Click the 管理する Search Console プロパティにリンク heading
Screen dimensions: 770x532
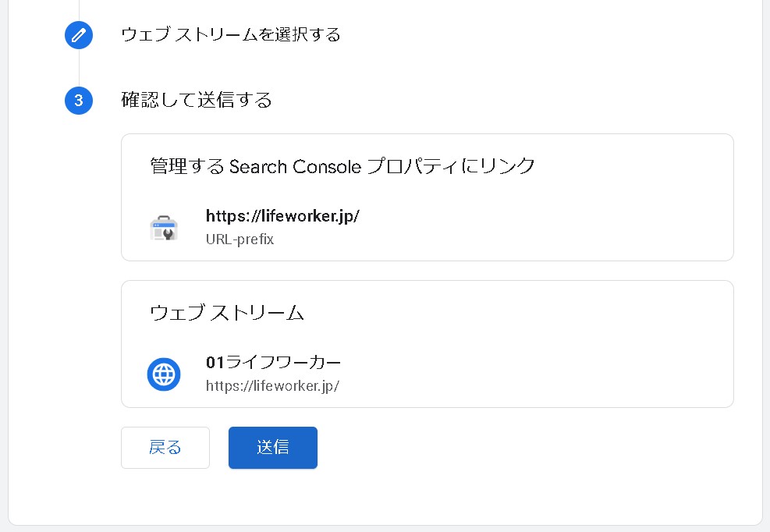(342, 165)
